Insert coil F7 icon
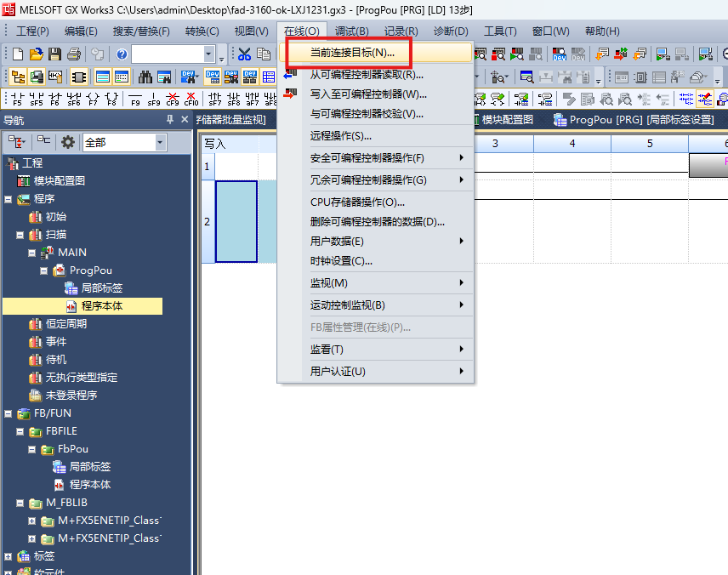The image size is (728, 575). point(93,99)
